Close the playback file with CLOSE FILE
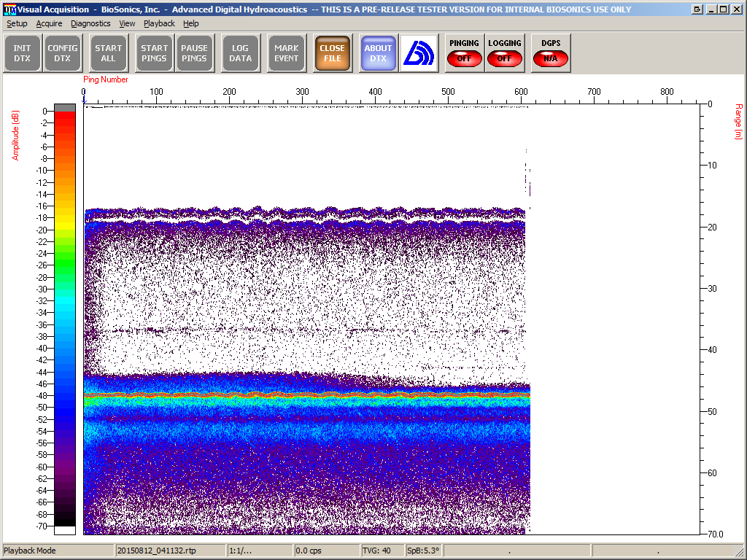 click(x=333, y=53)
